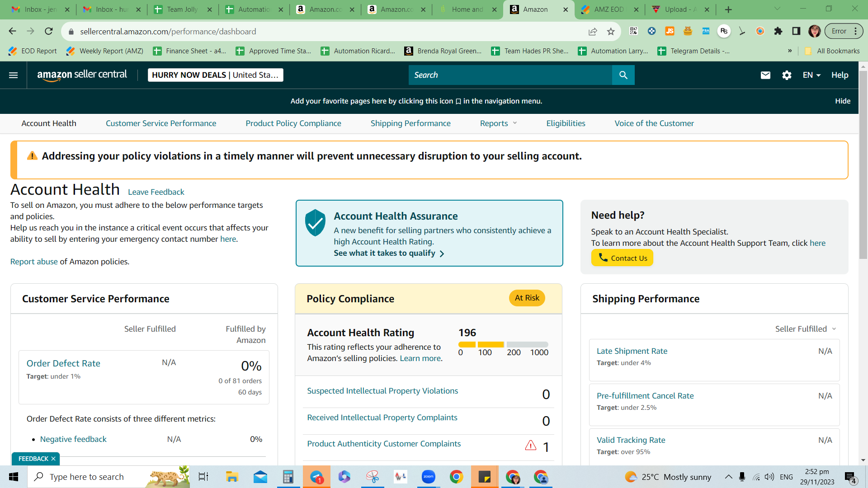This screenshot has width=868, height=488.
Task: Click the volume speaker tray icon
Action: tap(769, 477)
